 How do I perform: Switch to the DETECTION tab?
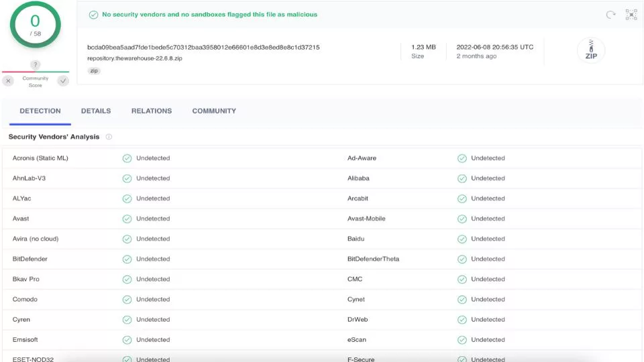[x=40, y=111]
